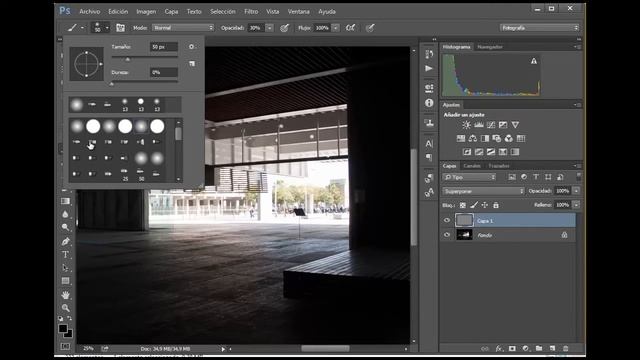Open the layer filter Tipo dropdown
The image size is (640, 360).
(469, 177)
